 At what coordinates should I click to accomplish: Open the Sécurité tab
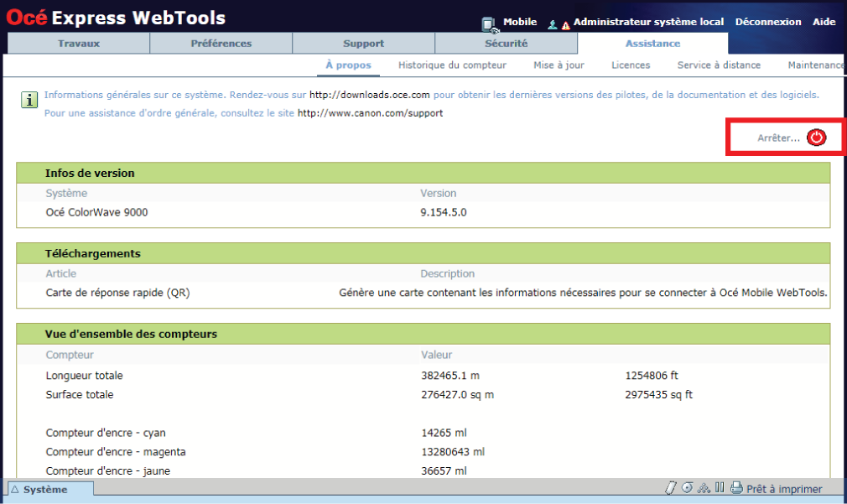tap(507, 44)
